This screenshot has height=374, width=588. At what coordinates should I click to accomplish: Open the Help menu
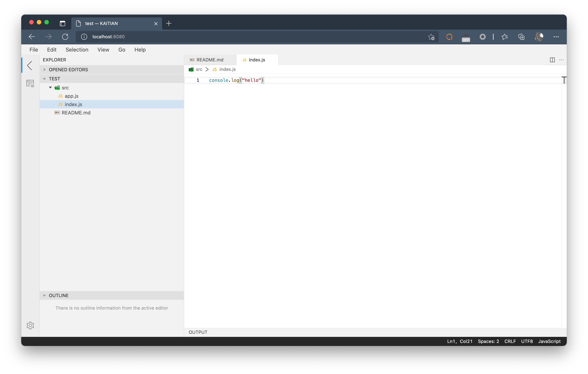(140, 50)
